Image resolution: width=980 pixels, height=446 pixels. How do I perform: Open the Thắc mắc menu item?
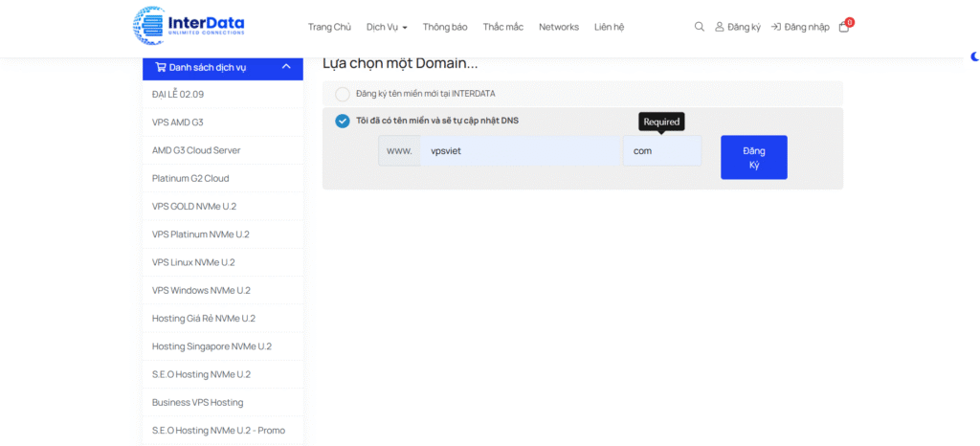pos(503,27)
